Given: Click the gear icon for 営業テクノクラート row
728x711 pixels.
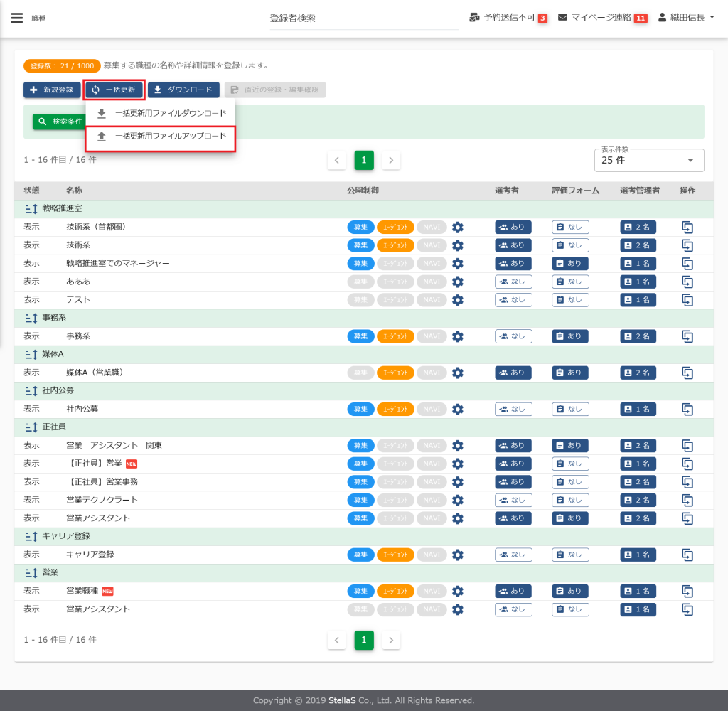Looking at the screenshot, I should point(458,501).
